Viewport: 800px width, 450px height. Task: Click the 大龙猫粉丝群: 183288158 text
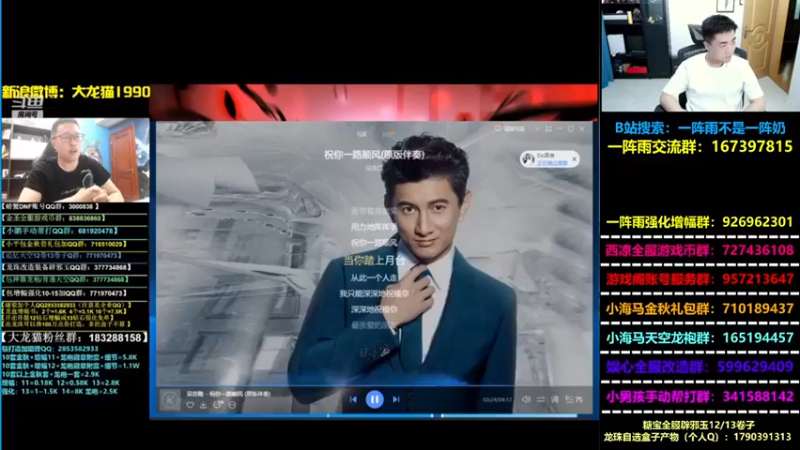74,338
